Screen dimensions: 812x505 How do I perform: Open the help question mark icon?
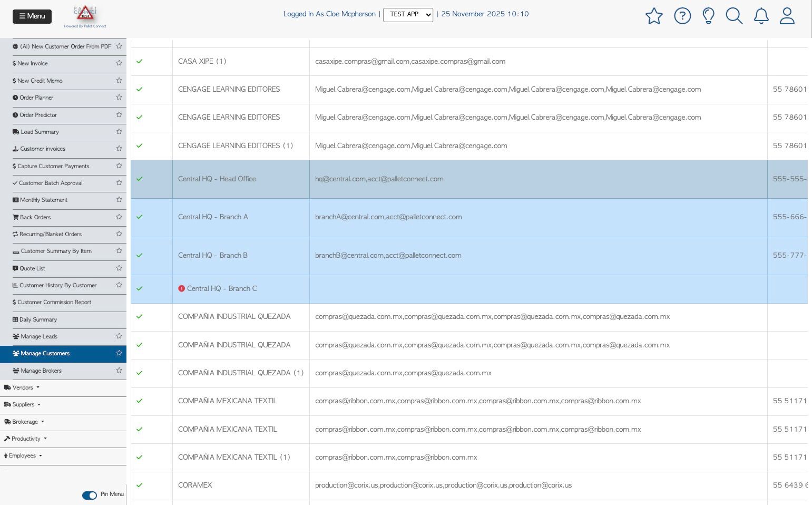(682, 16)
